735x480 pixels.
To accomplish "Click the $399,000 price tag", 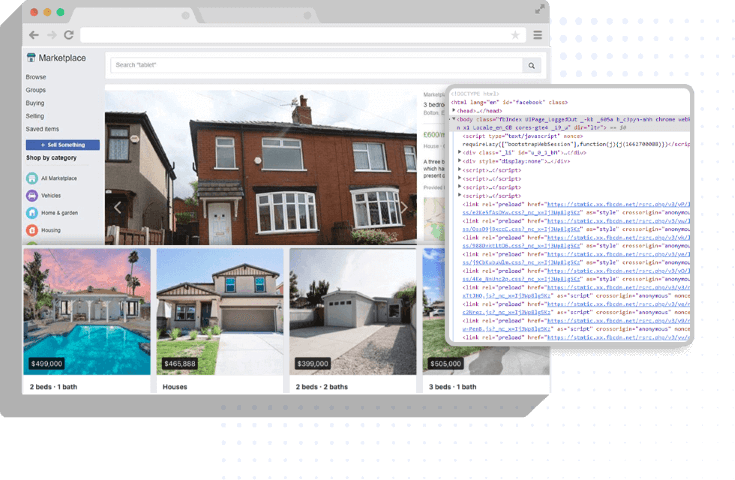I will 313,363.
